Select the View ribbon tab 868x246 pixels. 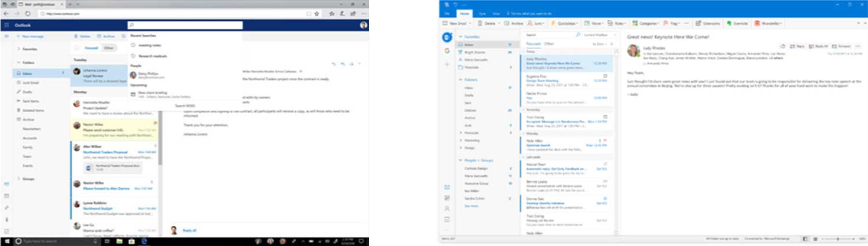pos(496,13)
